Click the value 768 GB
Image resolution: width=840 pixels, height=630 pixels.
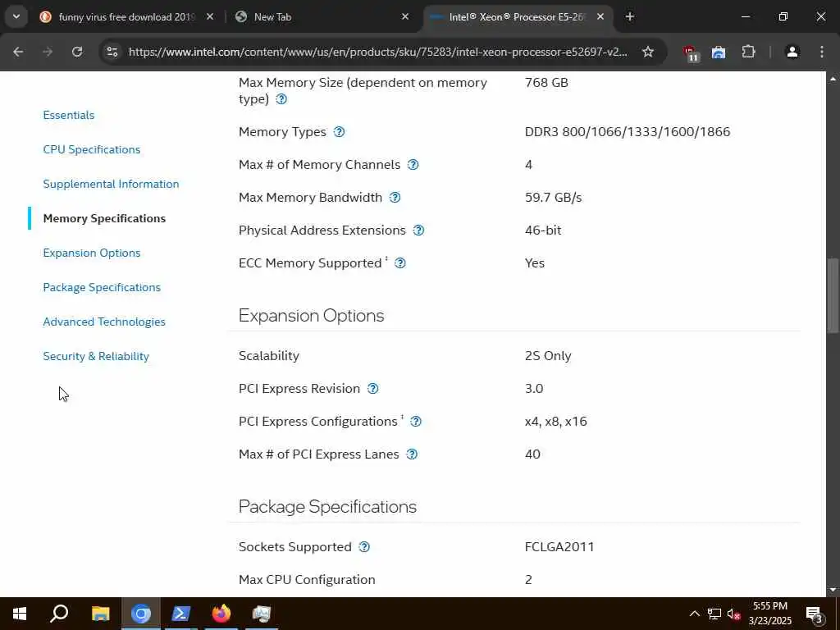coord(546,83)
